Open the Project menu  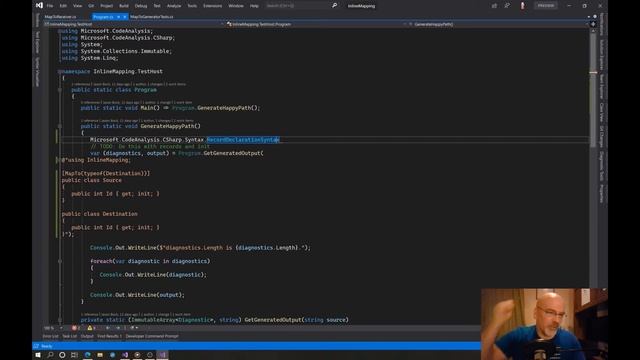tap(107, 6)
